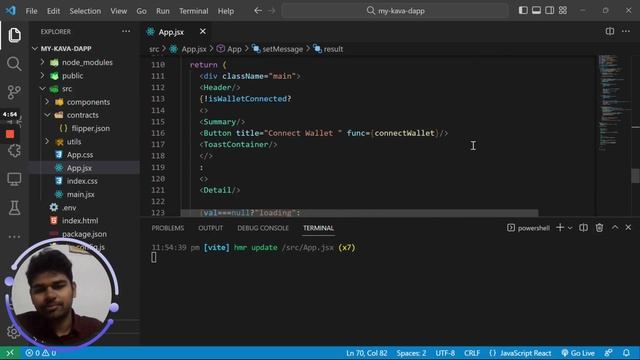Open Customize Layout options

coord(563,10)
